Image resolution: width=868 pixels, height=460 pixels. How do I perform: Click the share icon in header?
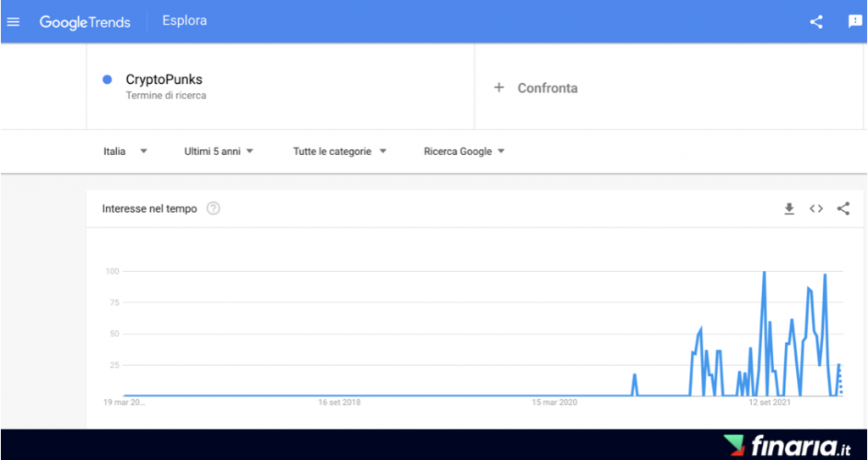pyautogui.click(x=816, y=22)
